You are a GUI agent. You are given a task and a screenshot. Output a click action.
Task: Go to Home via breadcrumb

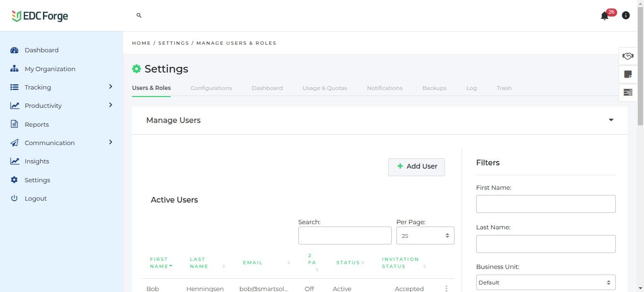141,43
